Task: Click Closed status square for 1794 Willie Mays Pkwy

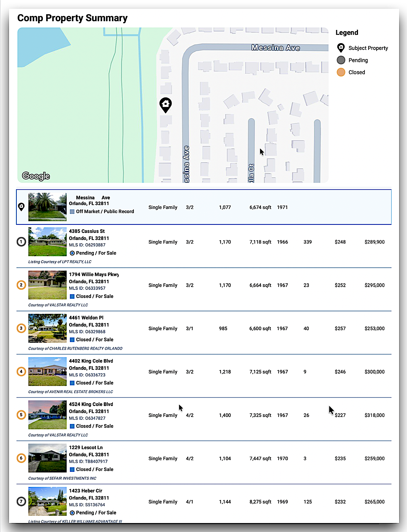Action: point(72,296)
